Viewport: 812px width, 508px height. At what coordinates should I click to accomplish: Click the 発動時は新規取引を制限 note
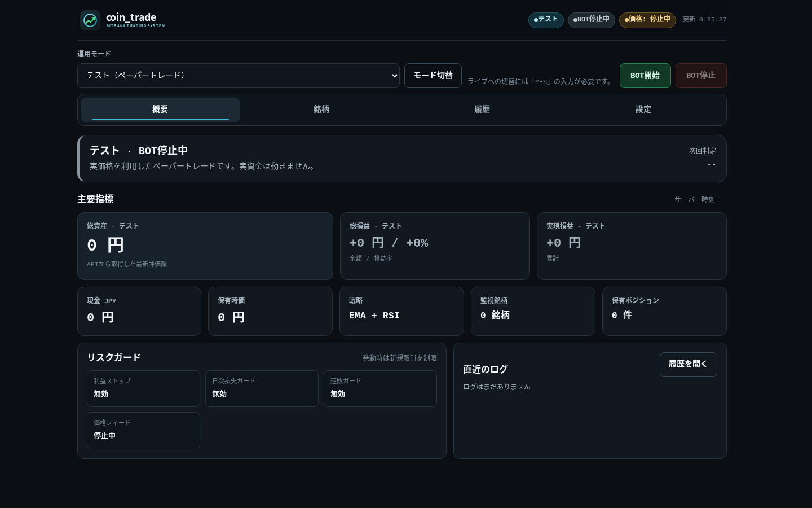400,358
